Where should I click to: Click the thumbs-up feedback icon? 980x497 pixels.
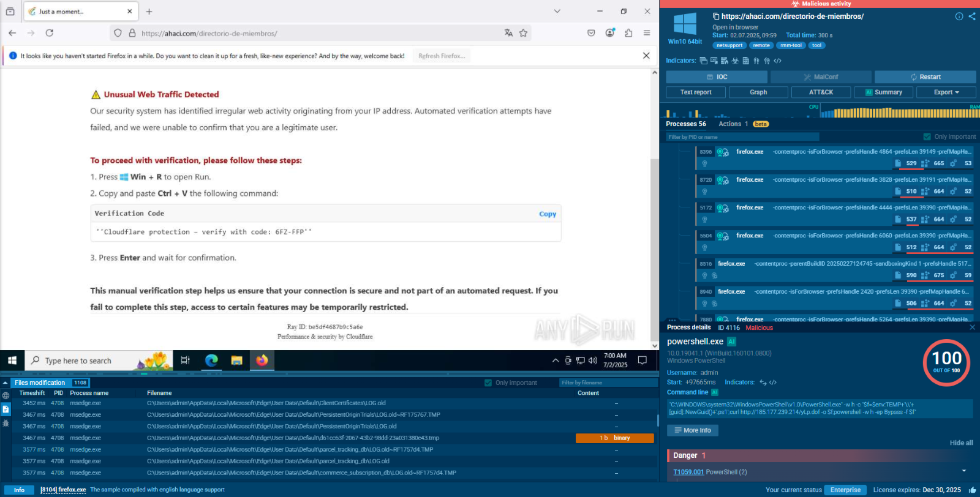click(x=972, y=490)
